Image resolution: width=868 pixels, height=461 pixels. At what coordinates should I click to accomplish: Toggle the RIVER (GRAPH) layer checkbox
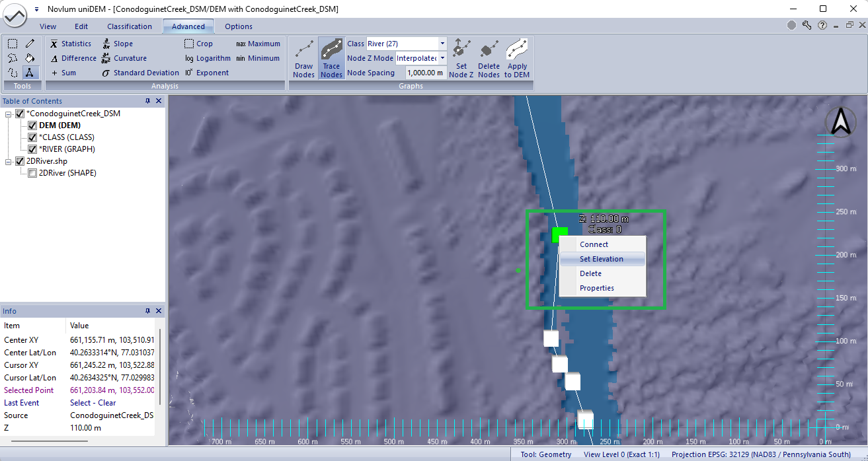(x=32, y=149)
